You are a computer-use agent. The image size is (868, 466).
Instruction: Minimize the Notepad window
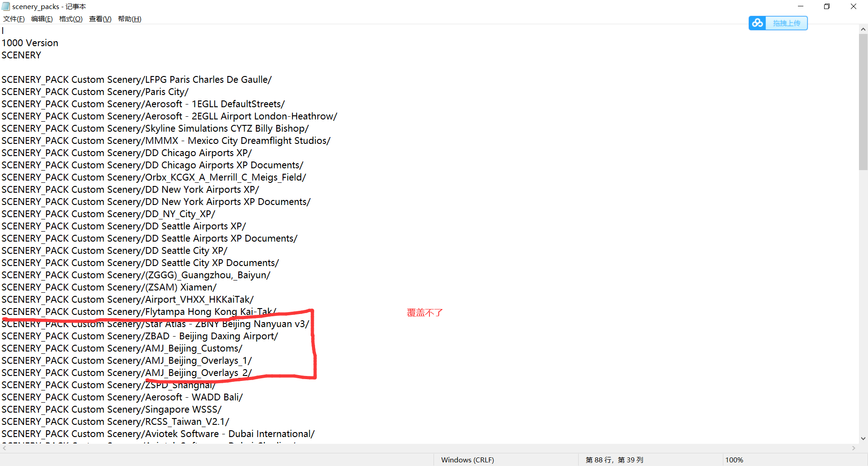tap(801, 6)
